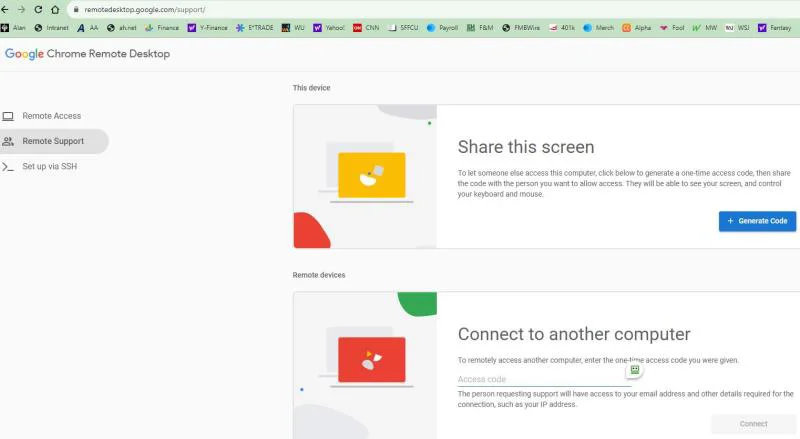Select Remote Support in the sidebar

[53, 141]
